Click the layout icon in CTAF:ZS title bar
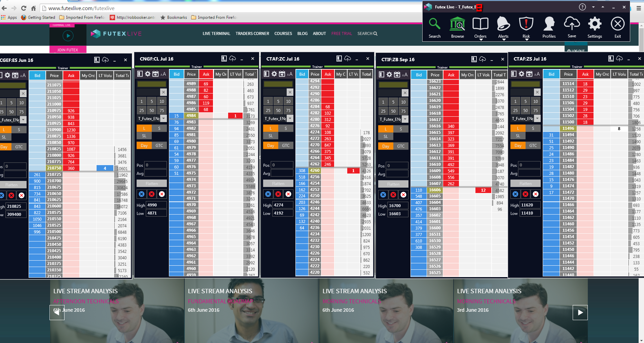 coord(611,59)
